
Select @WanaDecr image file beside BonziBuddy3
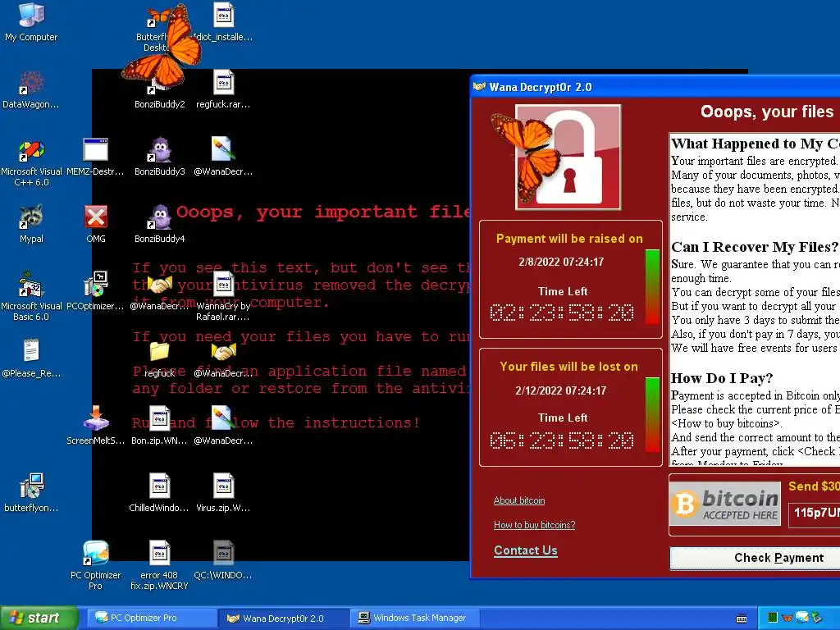click(x=223, y=157)
